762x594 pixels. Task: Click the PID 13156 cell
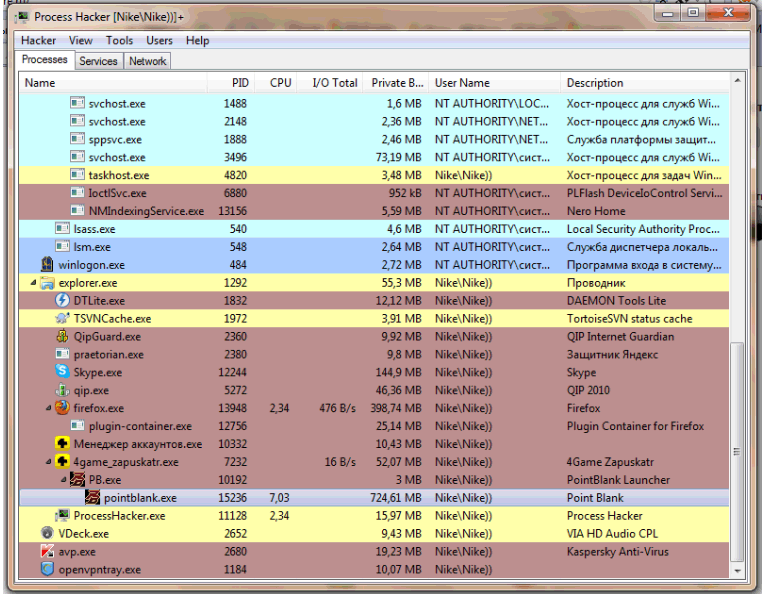tap(232, 211)
